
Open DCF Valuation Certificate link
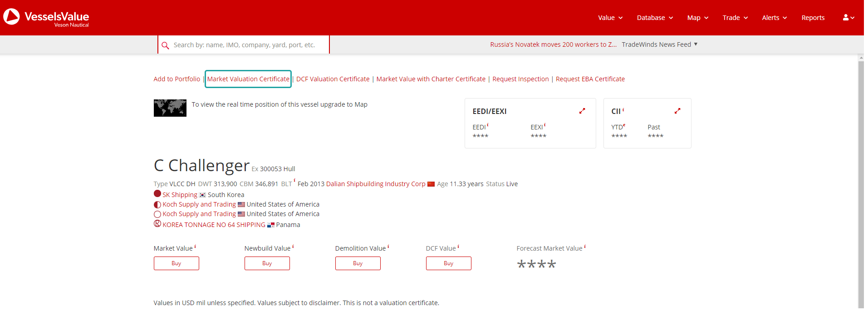[x=333, y=79]
